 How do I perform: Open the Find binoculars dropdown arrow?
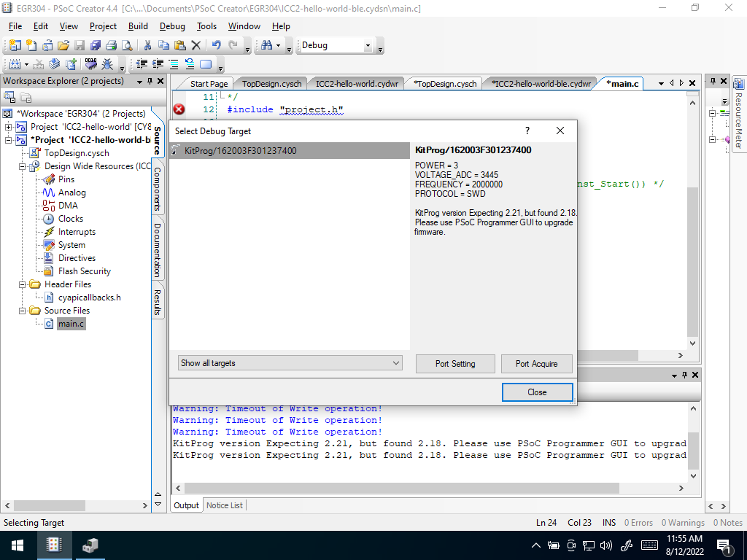click(278, 46)
